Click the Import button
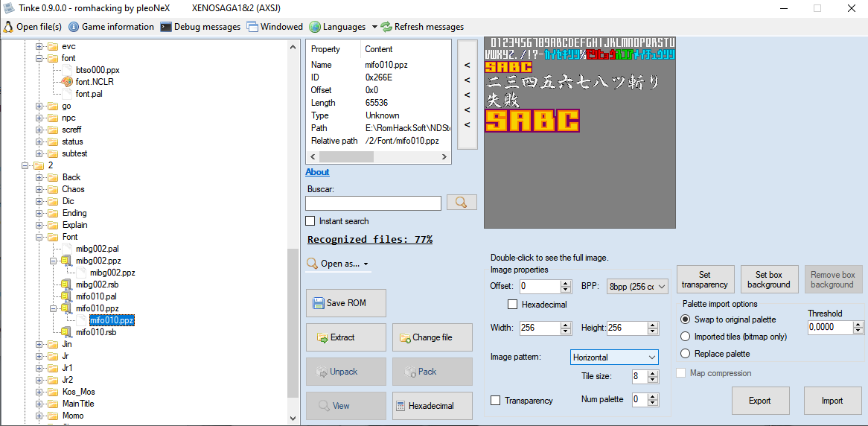 [x=832, y=401]
